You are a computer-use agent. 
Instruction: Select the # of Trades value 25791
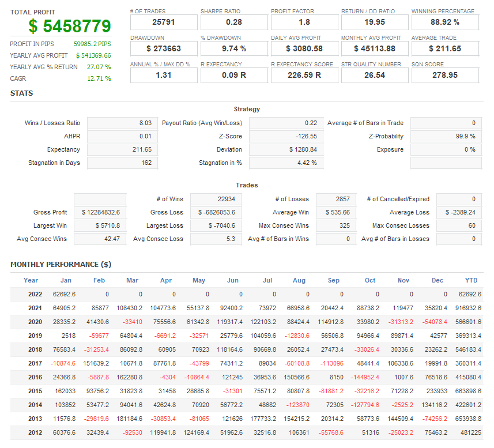coord(164,22)
